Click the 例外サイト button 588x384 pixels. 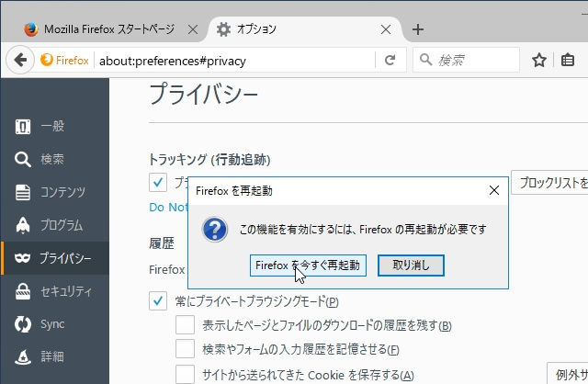pos(568,374)
